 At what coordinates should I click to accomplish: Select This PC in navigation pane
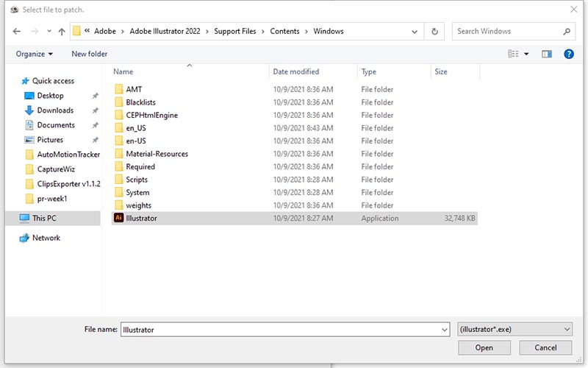44,218
